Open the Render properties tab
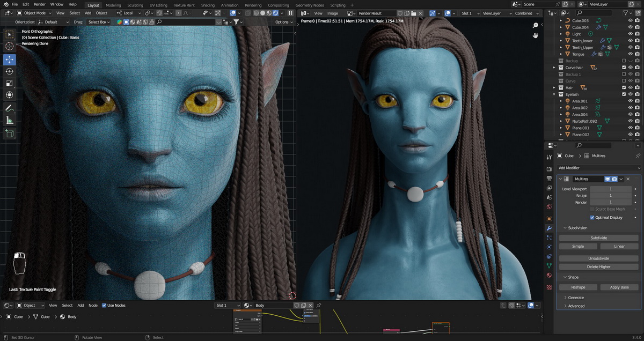This screenshot has height=341, width=644. pos(549,168)
